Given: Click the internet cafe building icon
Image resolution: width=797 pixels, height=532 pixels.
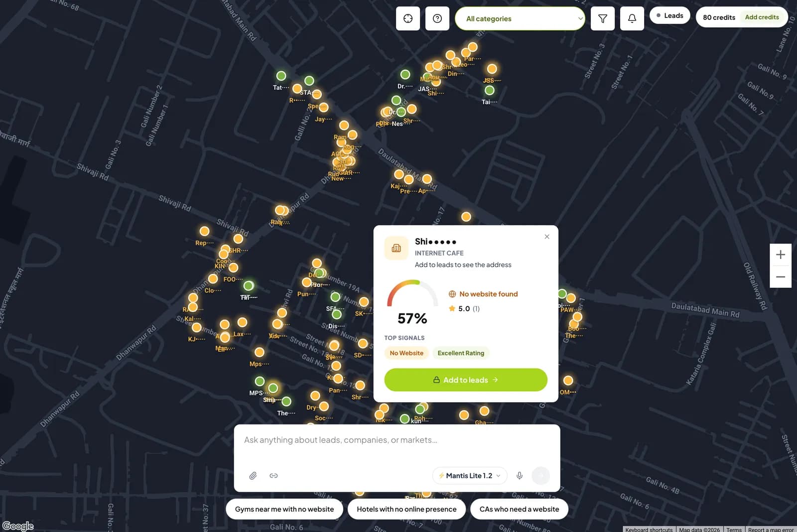Looking at the screenshot, I should (x=397, y=248).
